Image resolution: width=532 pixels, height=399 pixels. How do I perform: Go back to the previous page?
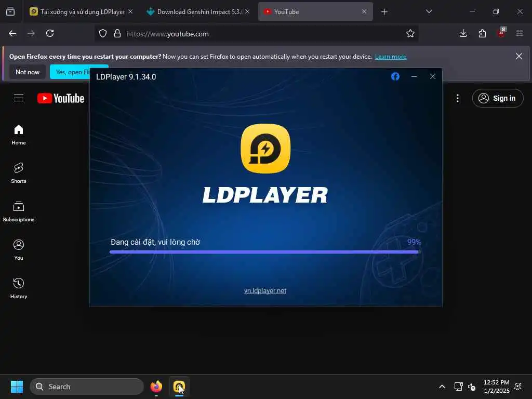point(12,33)
